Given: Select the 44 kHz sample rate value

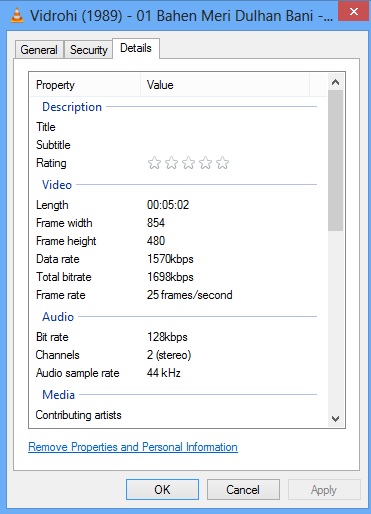Looking at the screenshot, I should pos(164,373).
